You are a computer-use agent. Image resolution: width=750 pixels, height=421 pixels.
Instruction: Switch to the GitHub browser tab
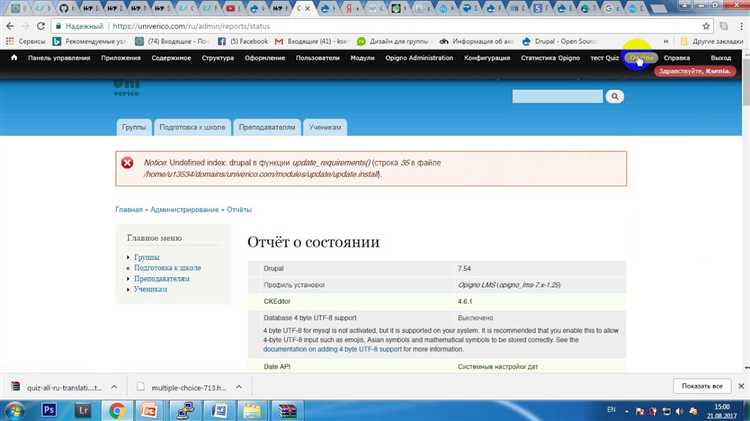[64, 8]
